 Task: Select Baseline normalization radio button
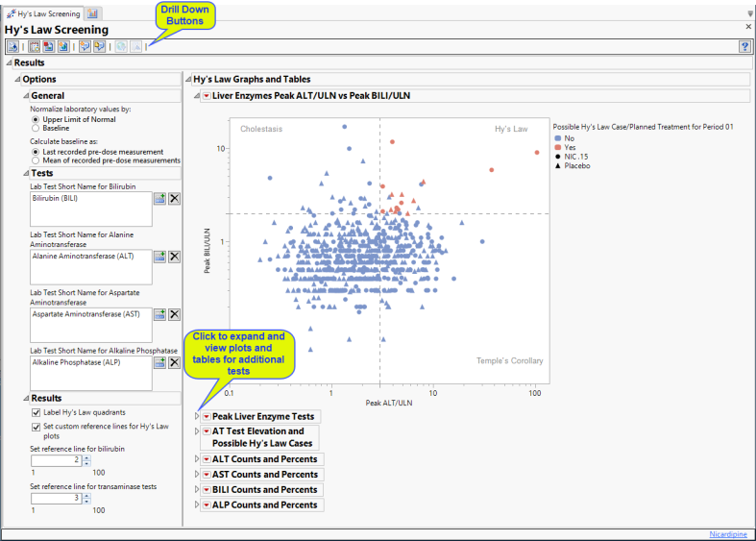[36, 128]
